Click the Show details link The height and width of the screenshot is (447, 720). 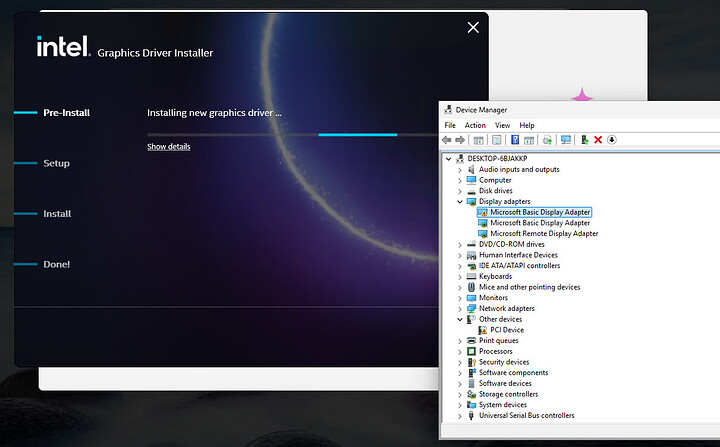[169, 147]
